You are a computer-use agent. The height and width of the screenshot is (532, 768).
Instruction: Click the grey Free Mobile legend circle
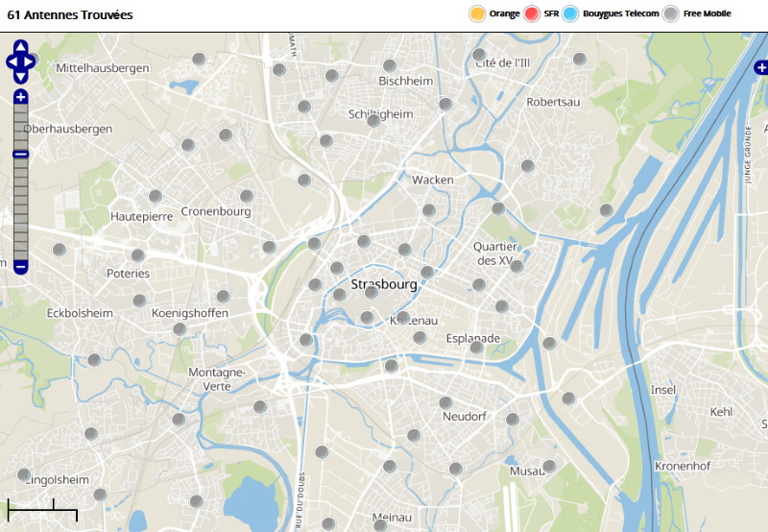coord(671,13)
